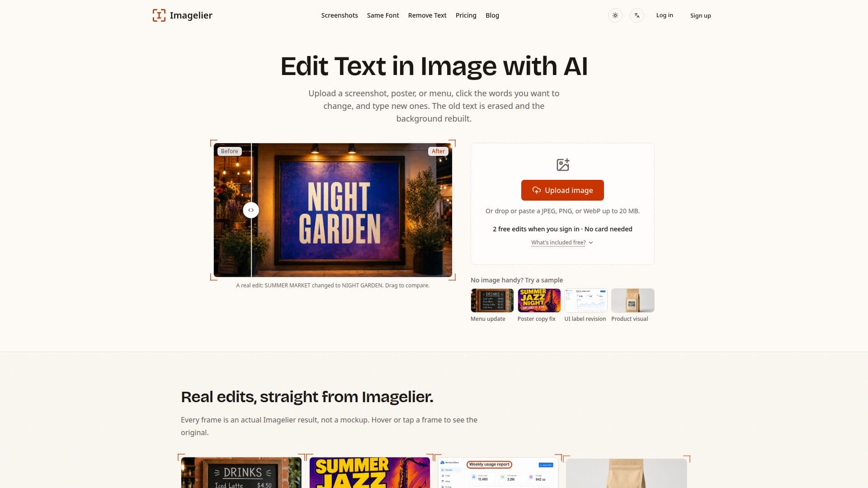Go to Remove Text page
The width and height of the screenshot is (868, 488).
427,15
